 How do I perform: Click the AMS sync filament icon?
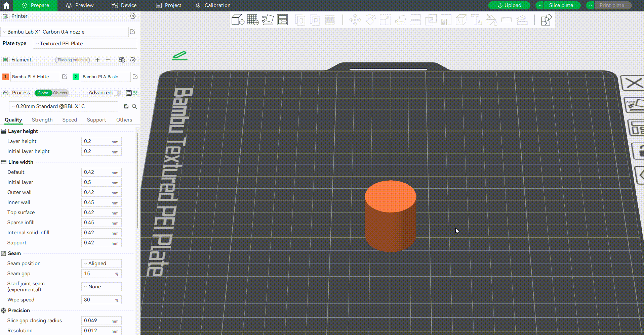tap(122, 60)
